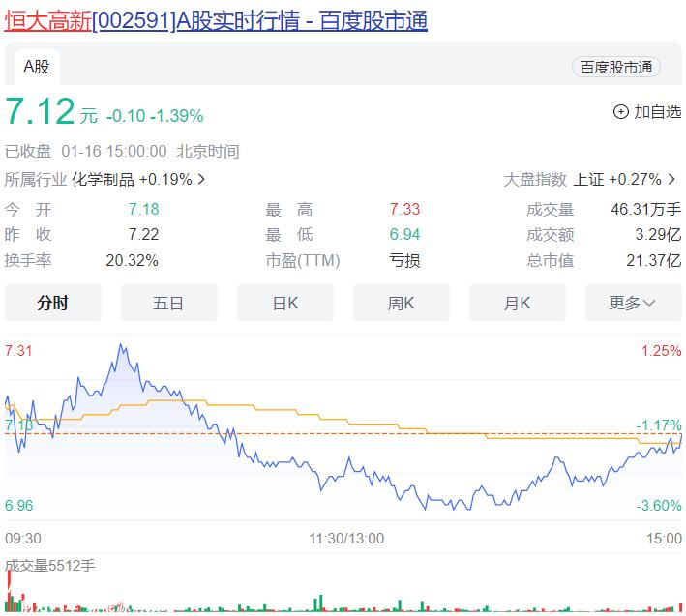Click the 成交额 value 3.29亿
Image resolution: width=686 pixels, height=616 pixels.
click(658, 235)
